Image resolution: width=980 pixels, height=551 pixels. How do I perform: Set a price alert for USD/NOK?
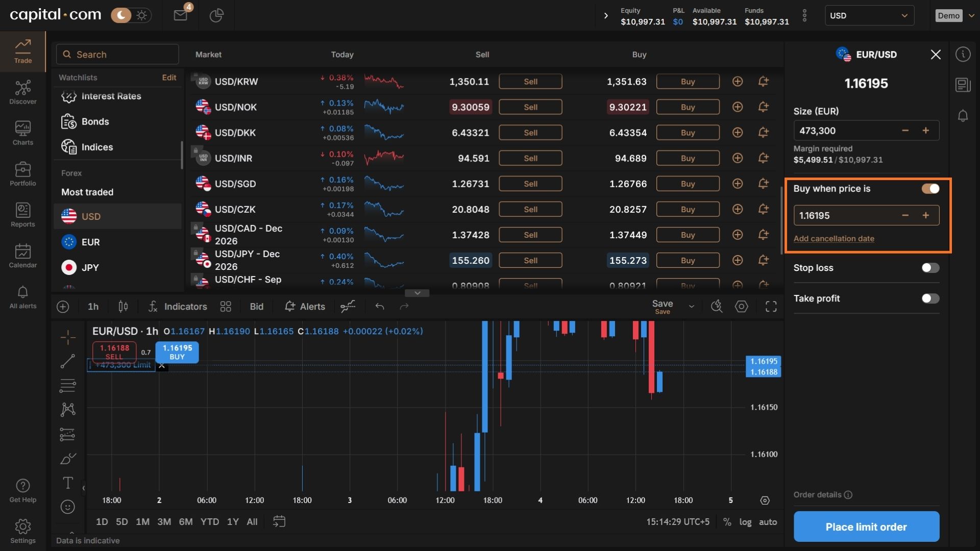[x=763, y=107]
